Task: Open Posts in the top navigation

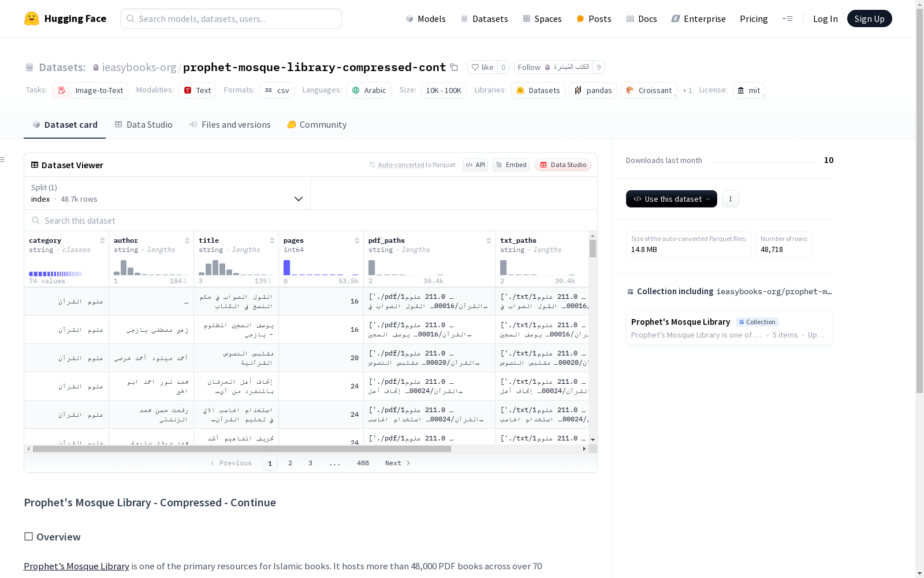Action: [594, 18]
